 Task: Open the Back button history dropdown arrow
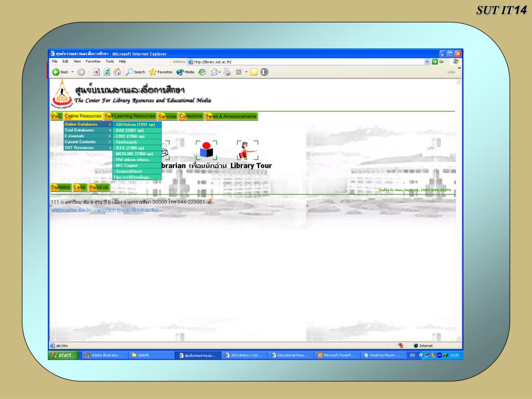[72, 72]
